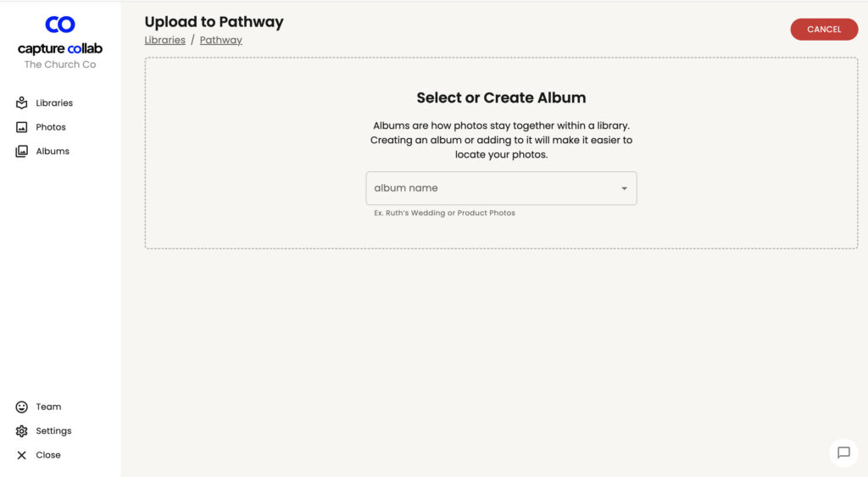Go to Libraries breadcrumb link

point(165,40)
